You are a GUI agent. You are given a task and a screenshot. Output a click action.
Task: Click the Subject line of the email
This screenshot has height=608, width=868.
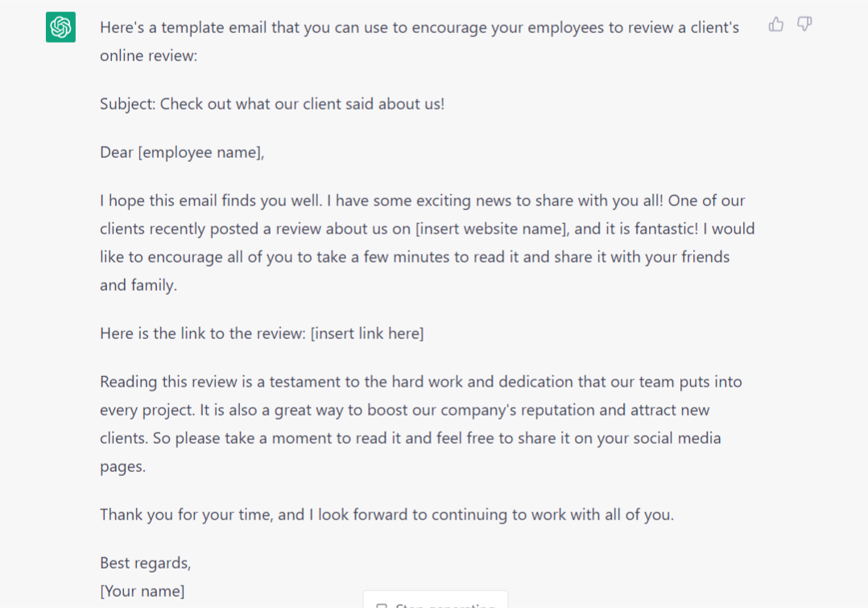point(272,104)
